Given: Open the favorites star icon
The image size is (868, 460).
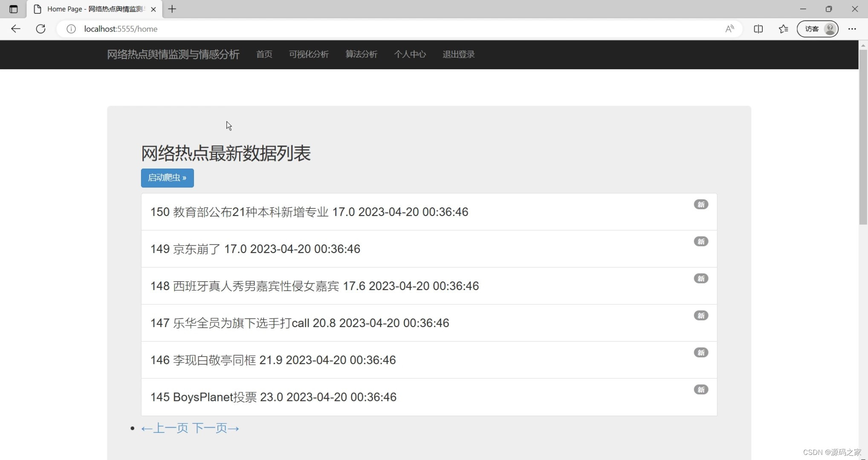Looking at the screenshot, I should (784, 29).
